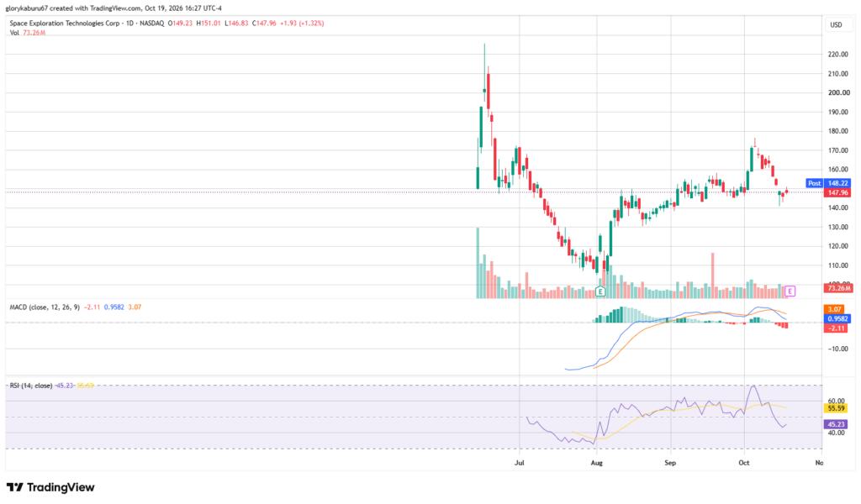Click the "NASDAQ" exchange in the chart title

pyautogui.click(x=151, y=24)
